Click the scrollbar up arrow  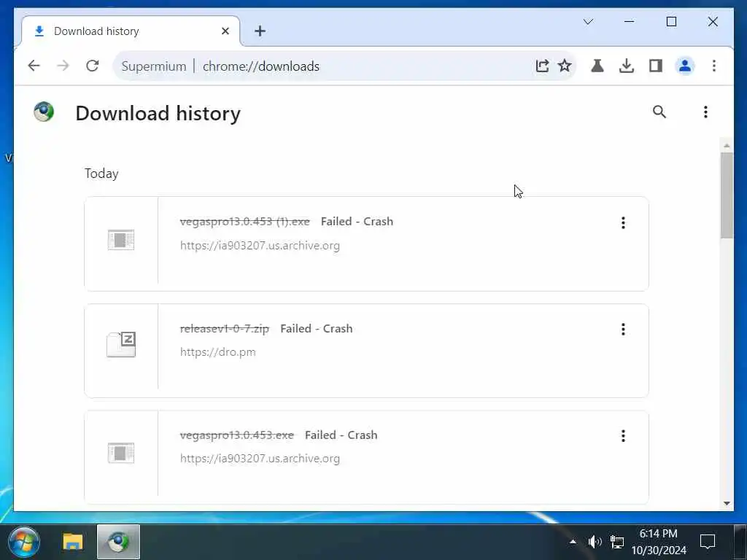point(727,145)
